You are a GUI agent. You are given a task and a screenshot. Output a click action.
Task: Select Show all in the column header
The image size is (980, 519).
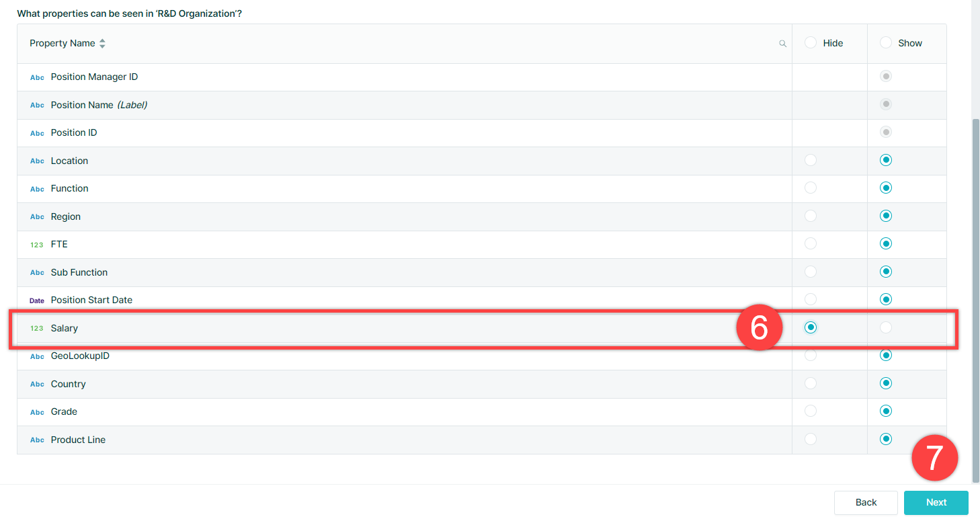point(886,42)
